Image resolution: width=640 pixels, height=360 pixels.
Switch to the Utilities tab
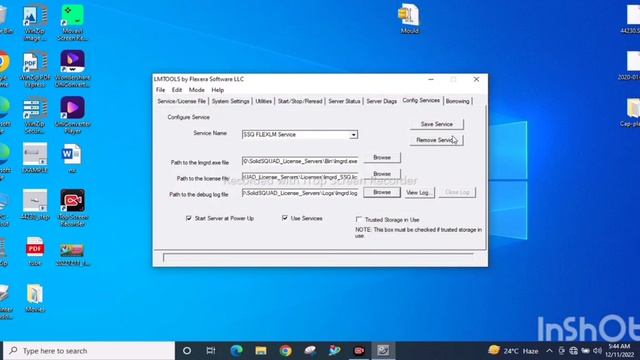pos(263,101)
